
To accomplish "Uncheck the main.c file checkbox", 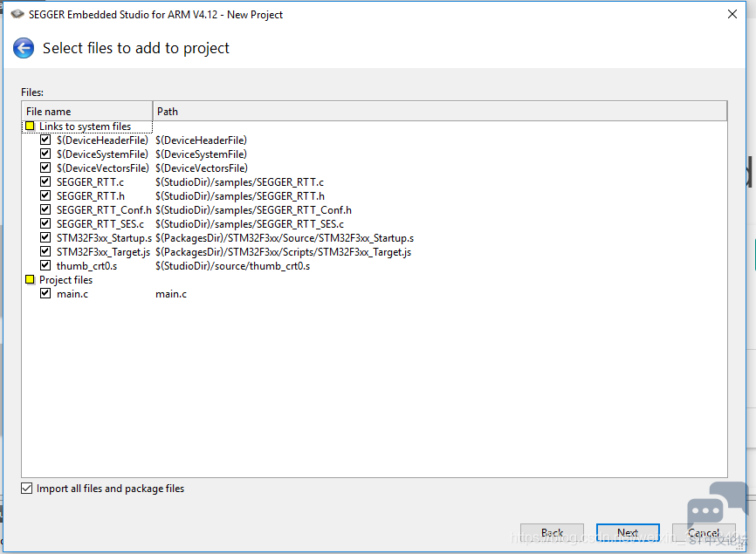I will [x=45, y=294].
